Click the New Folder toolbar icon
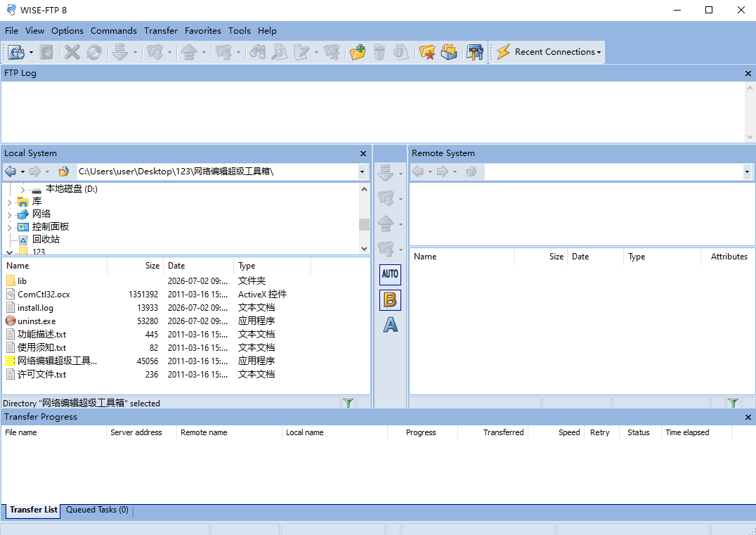 358,52
